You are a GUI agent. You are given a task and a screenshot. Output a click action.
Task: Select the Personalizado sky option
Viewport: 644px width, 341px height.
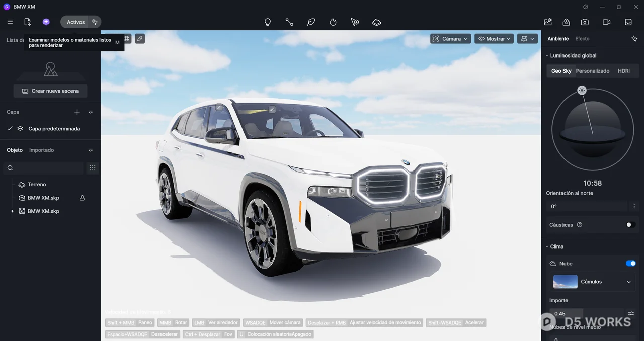[592, 71]
